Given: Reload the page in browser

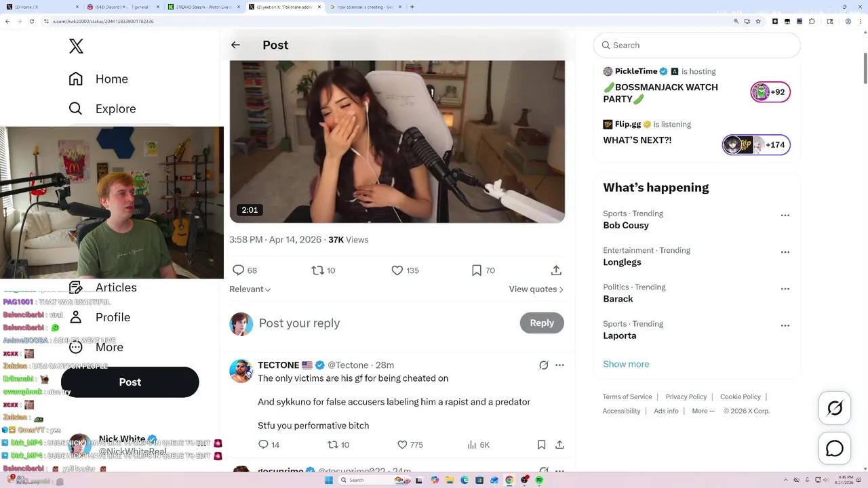Looking at the screenshot, I should pos(32,21).
